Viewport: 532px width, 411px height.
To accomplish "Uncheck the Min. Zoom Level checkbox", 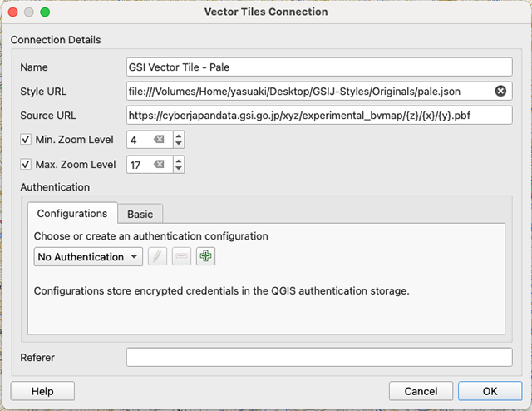I will pyautogui.click(x=26, y=139).
